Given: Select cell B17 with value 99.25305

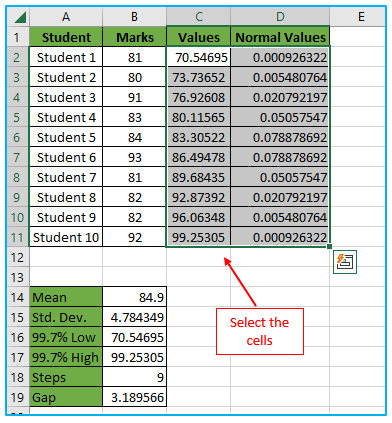Looking at the screenshot, I should click(x=134, y=357).
